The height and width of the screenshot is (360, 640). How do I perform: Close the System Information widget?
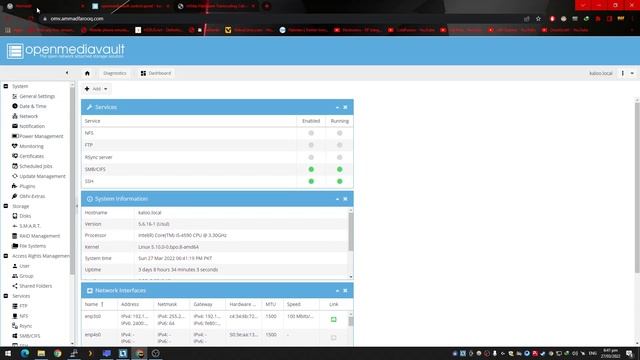(345, 199)
